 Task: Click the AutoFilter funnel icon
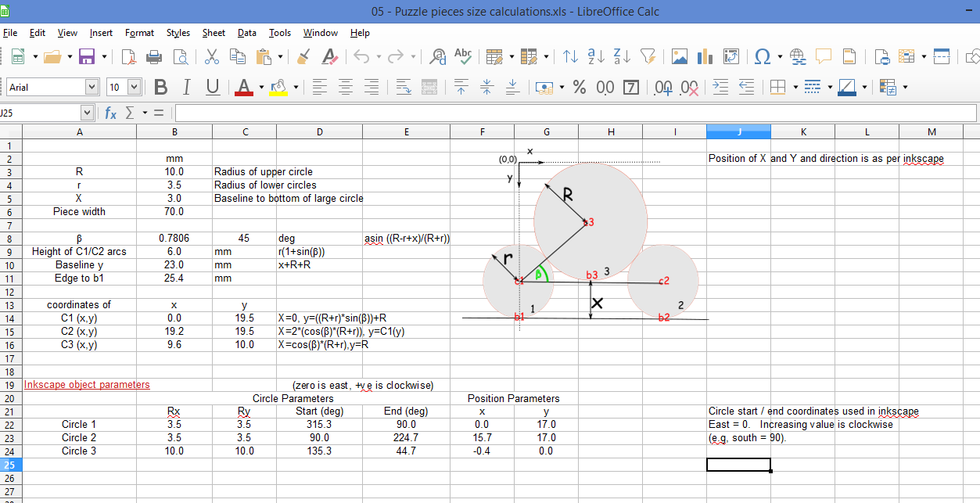647,57
